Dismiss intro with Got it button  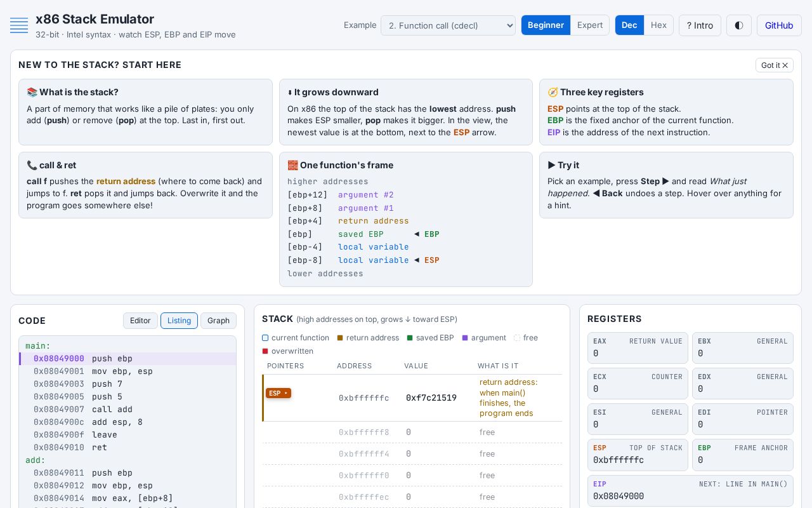tap(775, 65)
